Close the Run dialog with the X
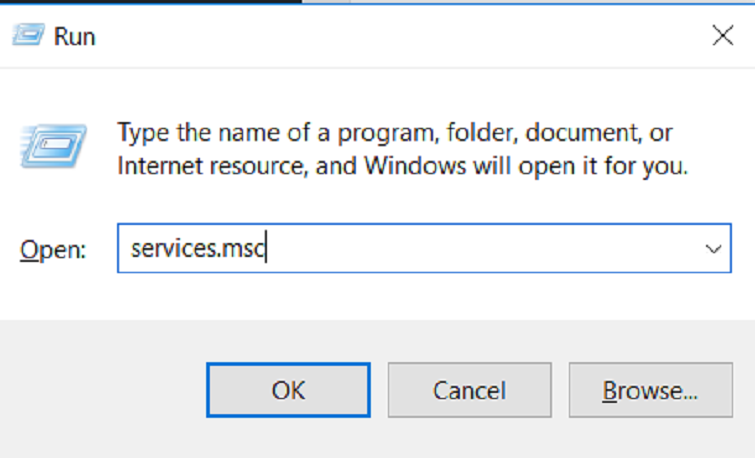755x458 pixels. (x=722, y=37)
